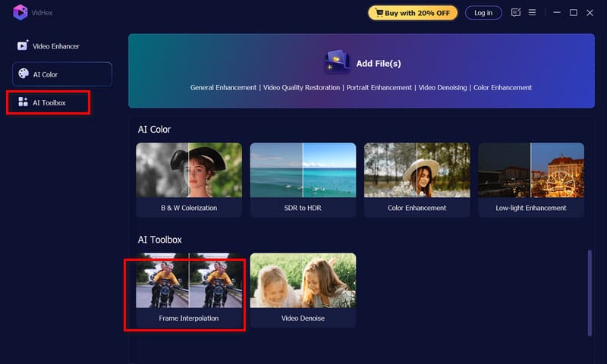Open the Video Denoise tool
Viewport: 607px width, 364px height.
(303, 290)
